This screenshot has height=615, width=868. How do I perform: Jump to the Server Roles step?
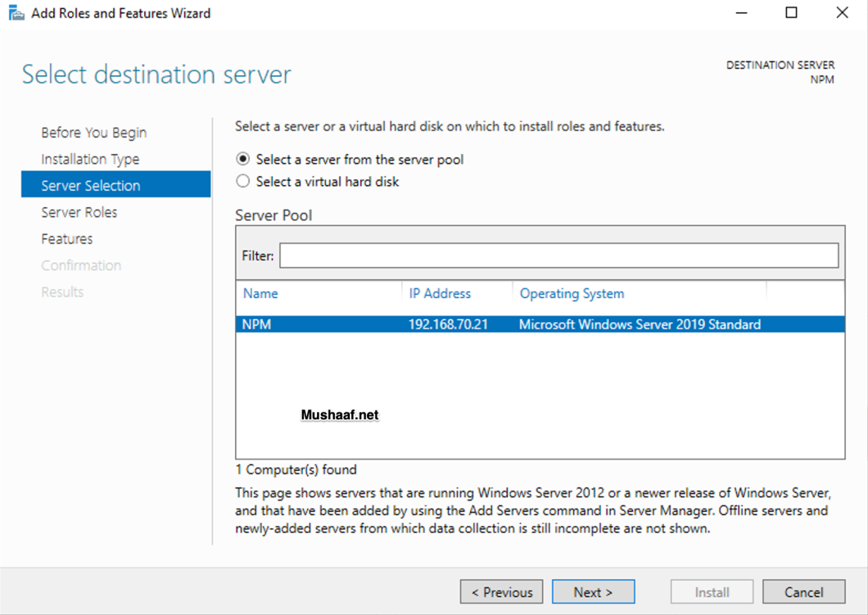[x=79, y=212]
